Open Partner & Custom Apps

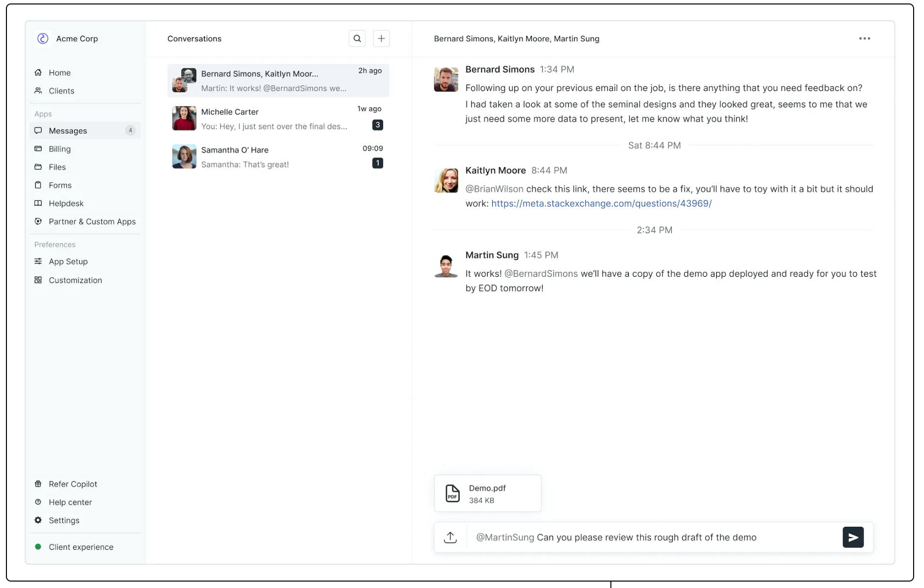coord(92,221)
